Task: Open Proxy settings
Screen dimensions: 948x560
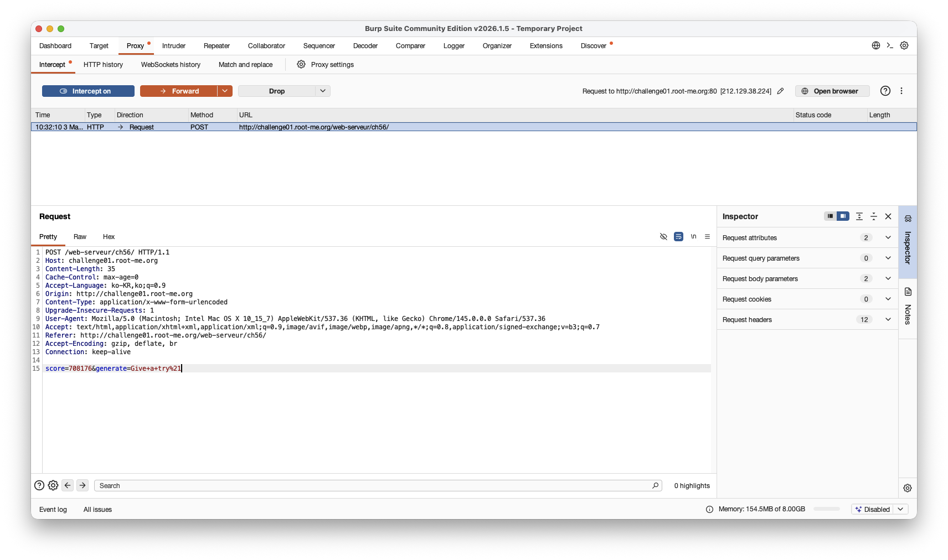Action: (x=326, y=64)
